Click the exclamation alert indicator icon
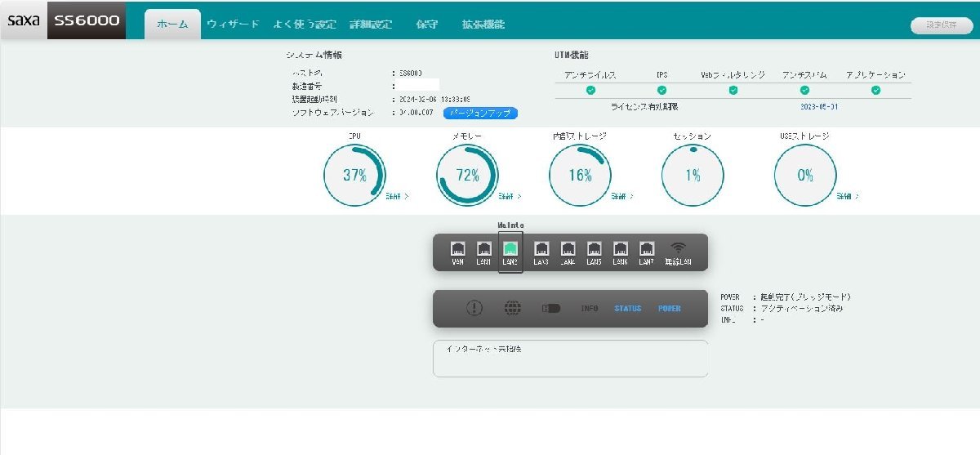Screen dimensions: 980x455 pyautogui.click(x=474, y=308)
